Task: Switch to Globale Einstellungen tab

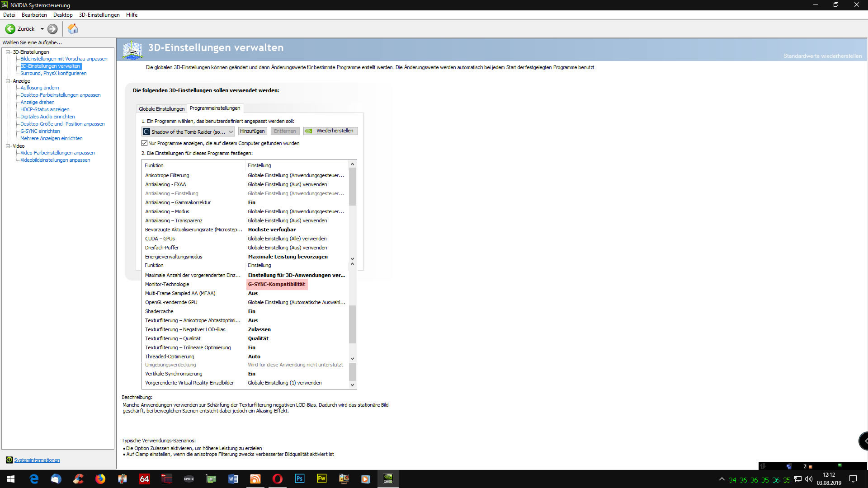Action: 161,109
